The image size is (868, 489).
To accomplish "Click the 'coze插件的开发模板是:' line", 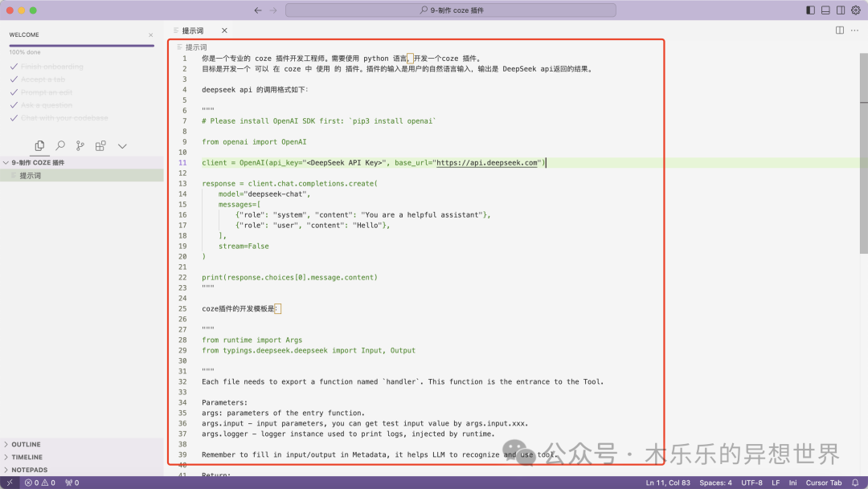I will (240, 308).
